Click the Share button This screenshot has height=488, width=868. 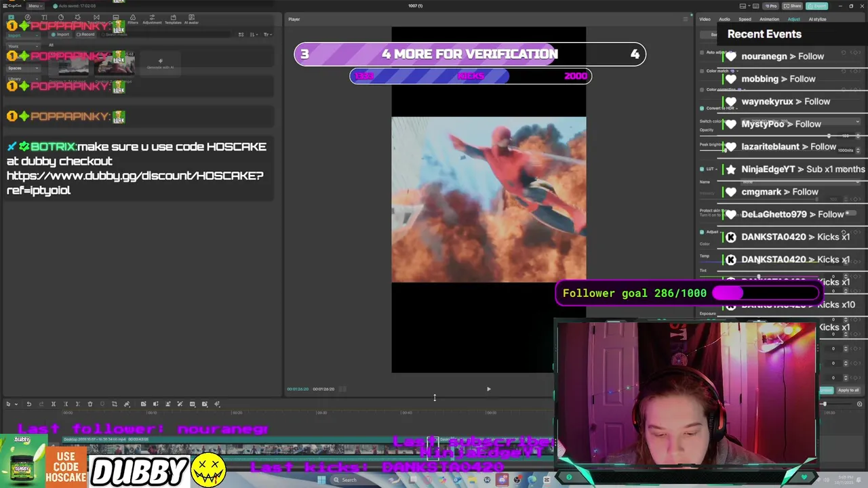[792, 6]
